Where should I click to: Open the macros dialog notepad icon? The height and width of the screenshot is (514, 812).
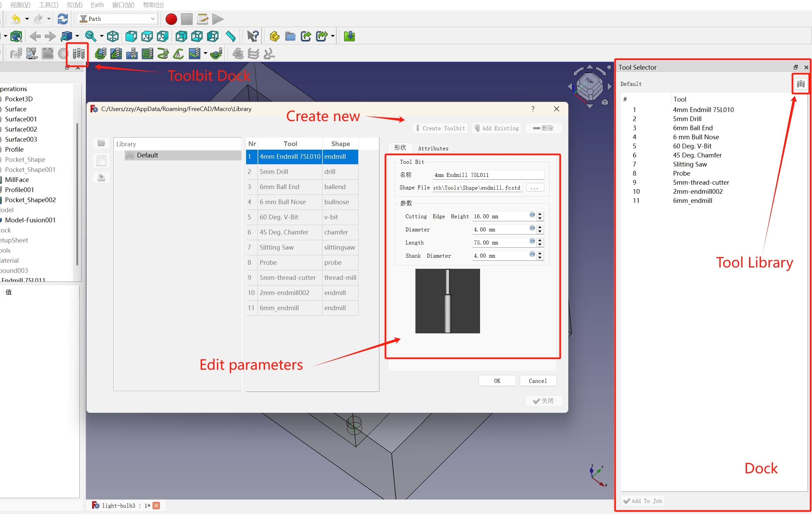202,19
